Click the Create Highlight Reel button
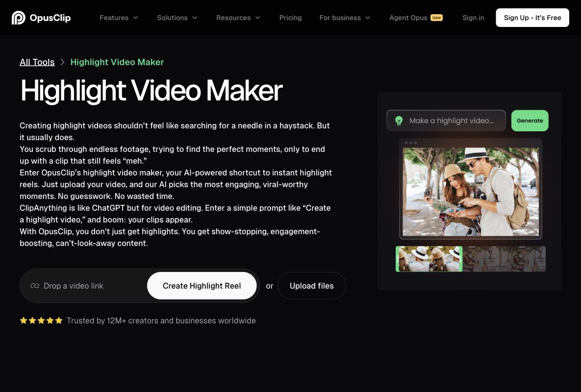The height and width of the screenshot is (392, 581). [202, 286]
